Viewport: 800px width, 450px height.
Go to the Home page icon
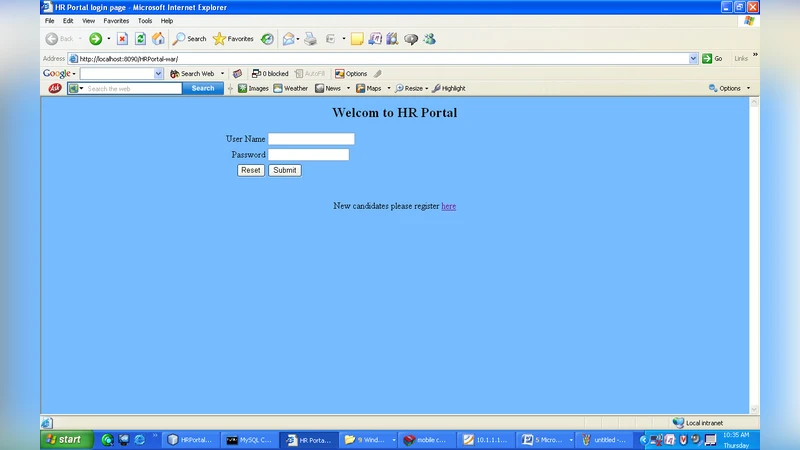tap(158, 39)
